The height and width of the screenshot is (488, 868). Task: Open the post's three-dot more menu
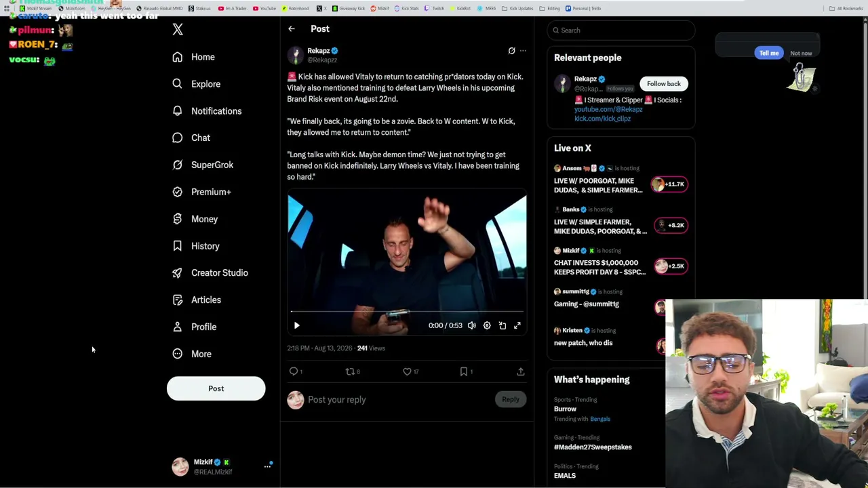pyautogui.click(x=523, y=51)
